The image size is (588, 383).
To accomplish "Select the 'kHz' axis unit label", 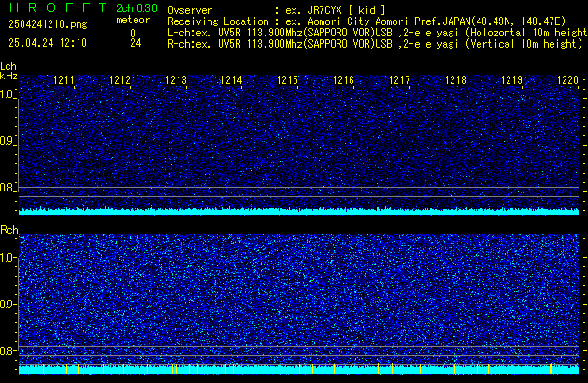I will pos(8,76).
